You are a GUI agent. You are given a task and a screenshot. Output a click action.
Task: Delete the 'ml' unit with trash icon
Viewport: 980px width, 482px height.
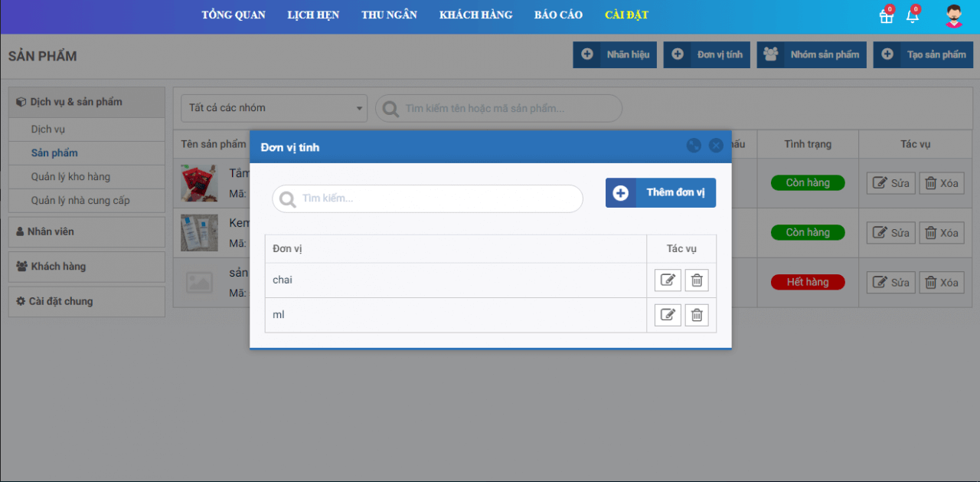pyautogui.click(x=697, y=315)
